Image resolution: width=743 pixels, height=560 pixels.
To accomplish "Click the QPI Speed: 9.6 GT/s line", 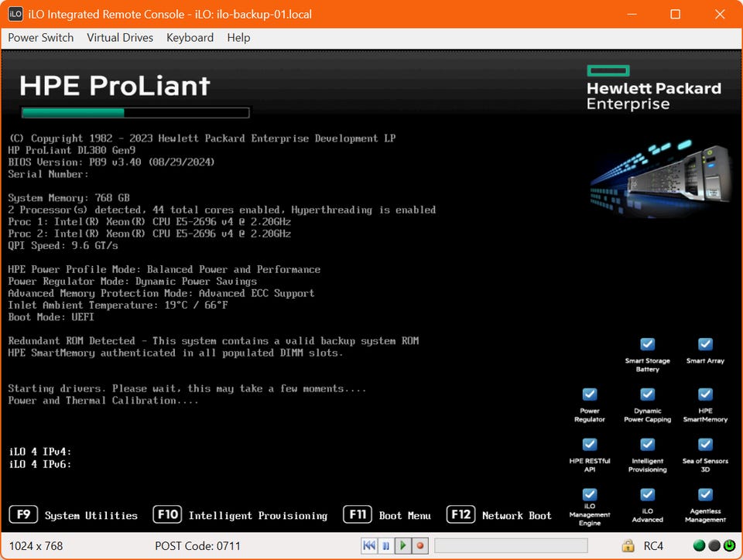I will [63, 246].
